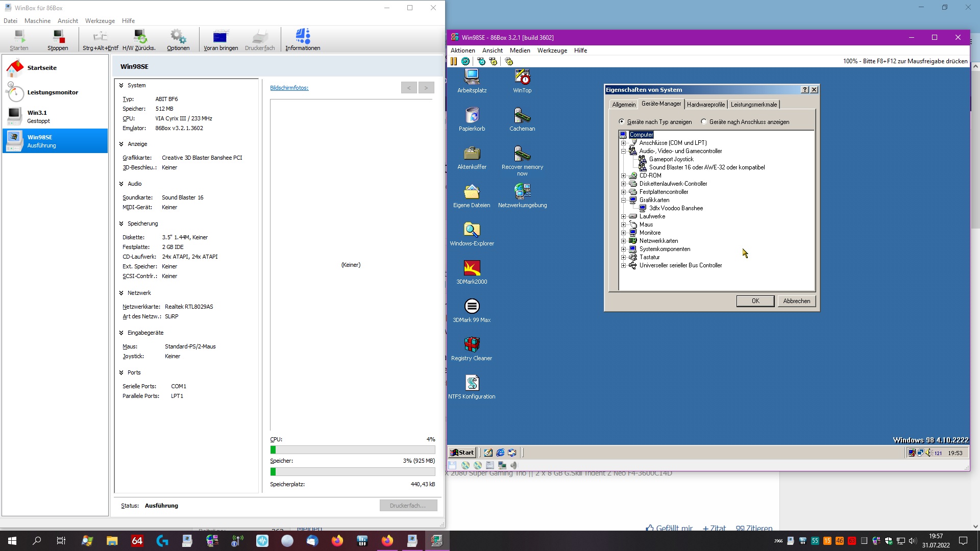980x551 pixels.
Task: Select the Registry Cleaner desktop icon
Action: [472, 348]
